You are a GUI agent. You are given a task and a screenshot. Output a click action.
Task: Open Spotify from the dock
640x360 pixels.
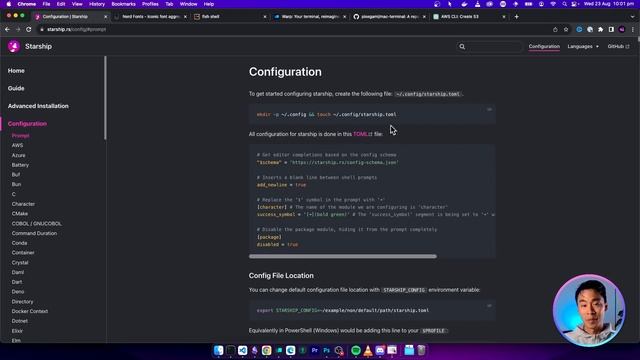pyautogui.click(x=356, y=350)
